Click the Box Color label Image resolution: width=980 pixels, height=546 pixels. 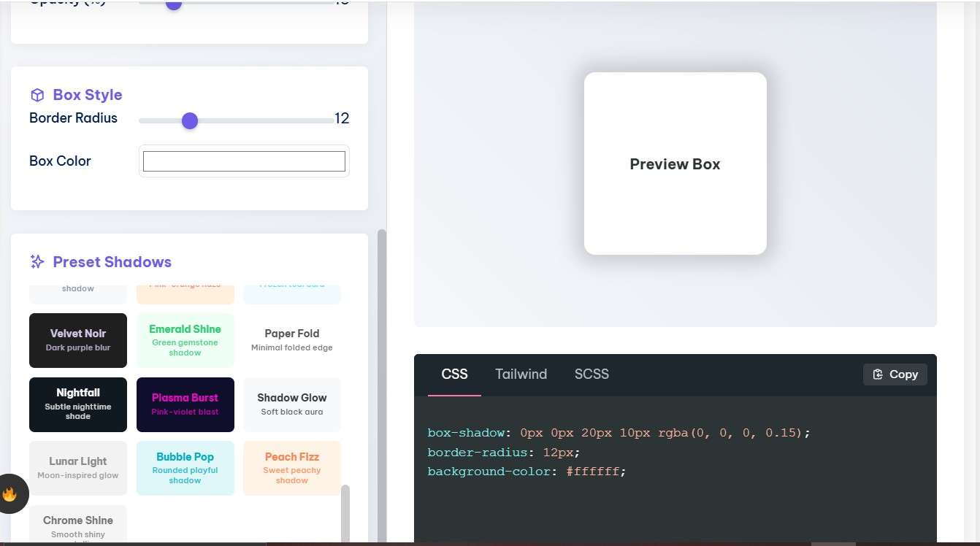click(60, 161)
